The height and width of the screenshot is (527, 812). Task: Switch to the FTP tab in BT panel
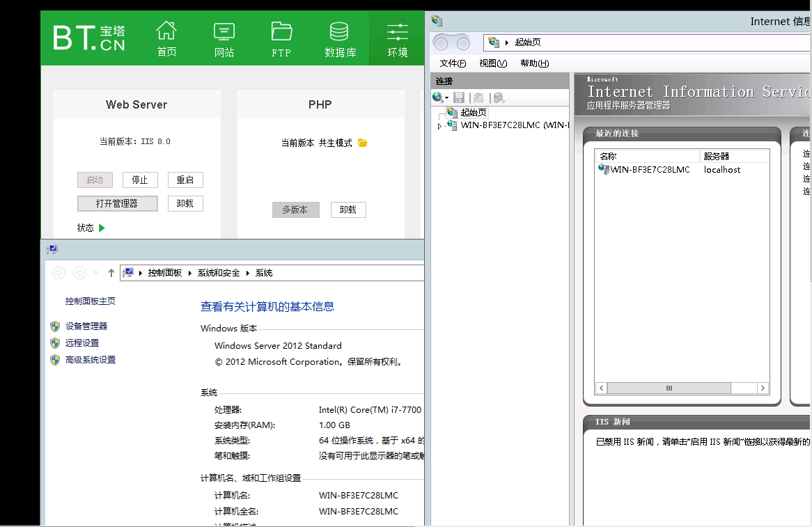pyautogui.click(x=282, y=38)
